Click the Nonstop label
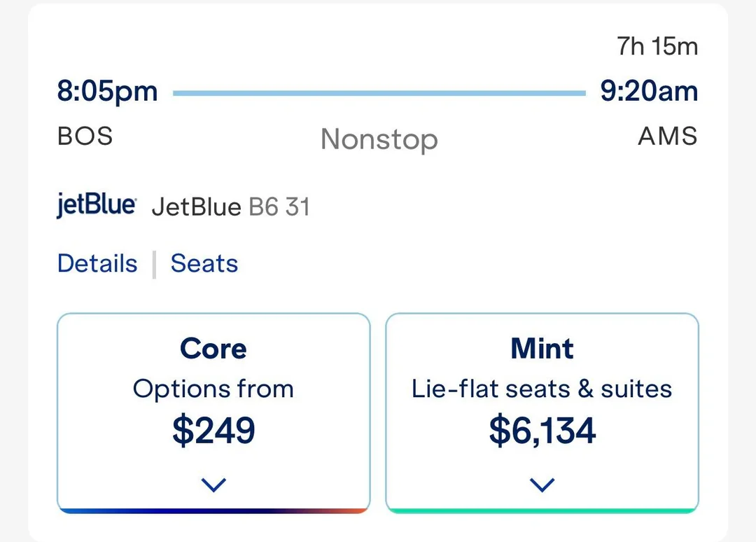The image size is (756, 542). [x=379, y=140]
